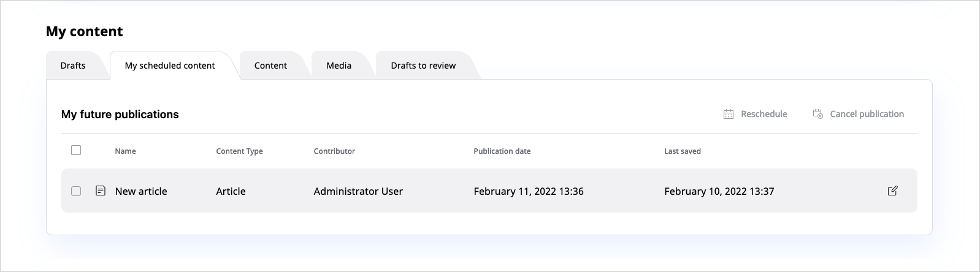Go to the Media tab
This screenshot has height=272, width=980.
tap(339, 66)
